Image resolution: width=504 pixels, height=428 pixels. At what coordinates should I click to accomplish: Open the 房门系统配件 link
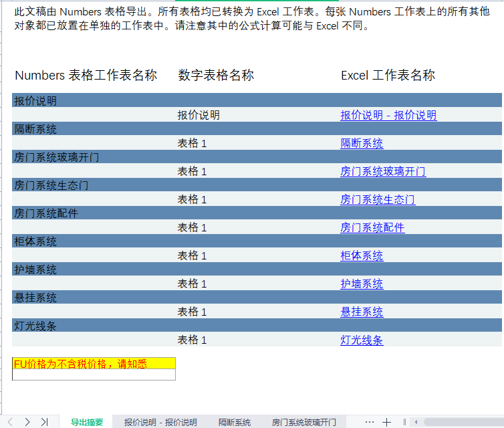[372, 227]
